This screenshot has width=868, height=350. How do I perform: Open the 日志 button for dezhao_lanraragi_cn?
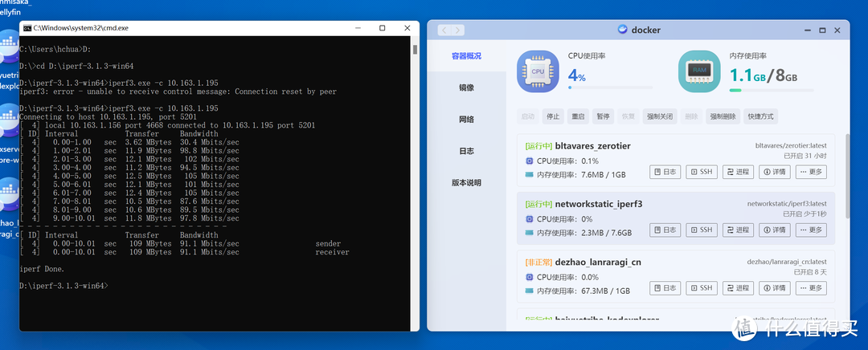tap(665, 288)
